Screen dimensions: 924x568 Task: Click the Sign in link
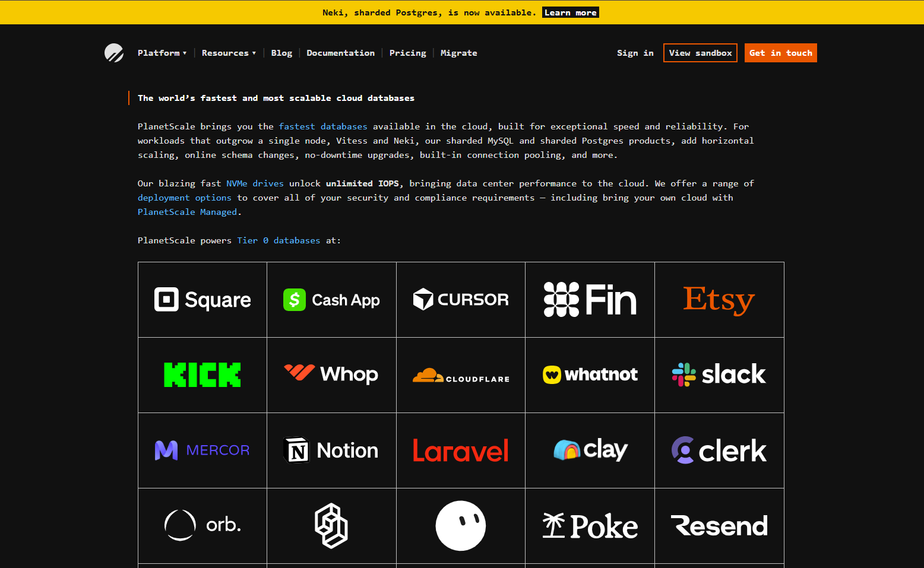[x=635, y=53]
